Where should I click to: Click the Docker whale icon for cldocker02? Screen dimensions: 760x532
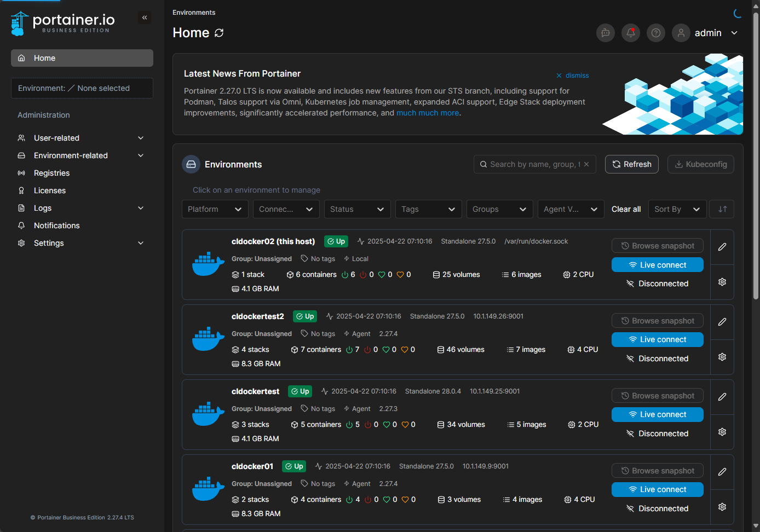(x=208, y=264)
